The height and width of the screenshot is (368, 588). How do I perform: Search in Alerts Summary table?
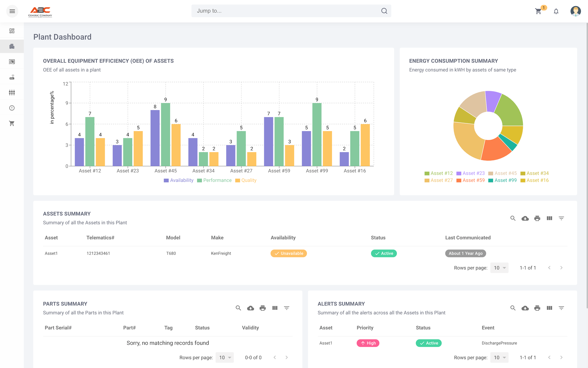(x=513, y=308)
